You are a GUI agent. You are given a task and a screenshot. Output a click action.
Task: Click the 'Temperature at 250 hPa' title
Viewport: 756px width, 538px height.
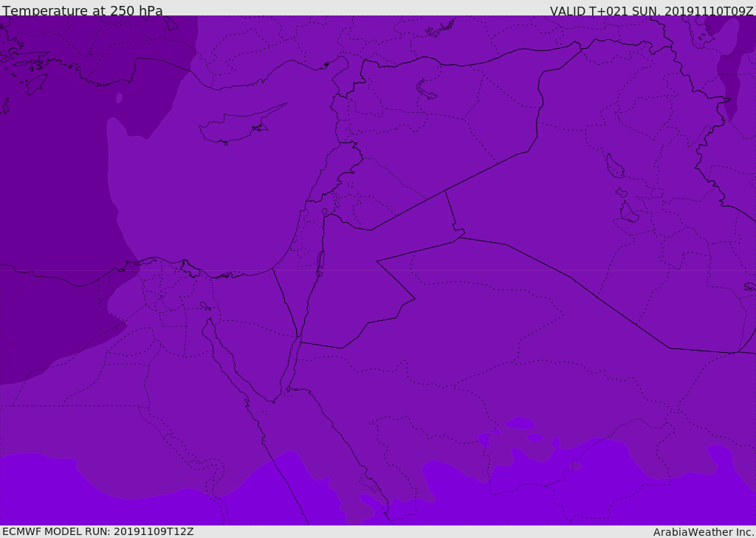coord(83,10)
